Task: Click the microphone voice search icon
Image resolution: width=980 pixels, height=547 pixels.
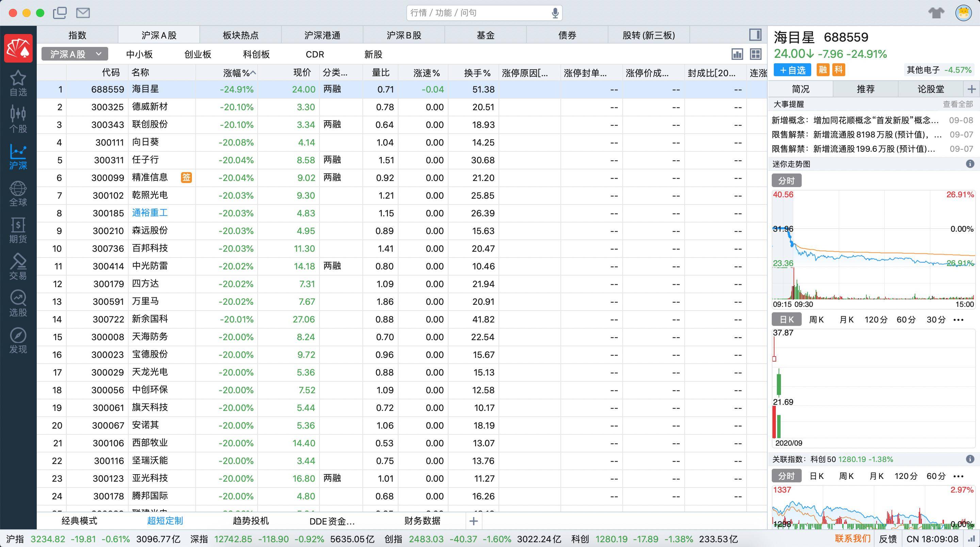Action: pos(555,13)
